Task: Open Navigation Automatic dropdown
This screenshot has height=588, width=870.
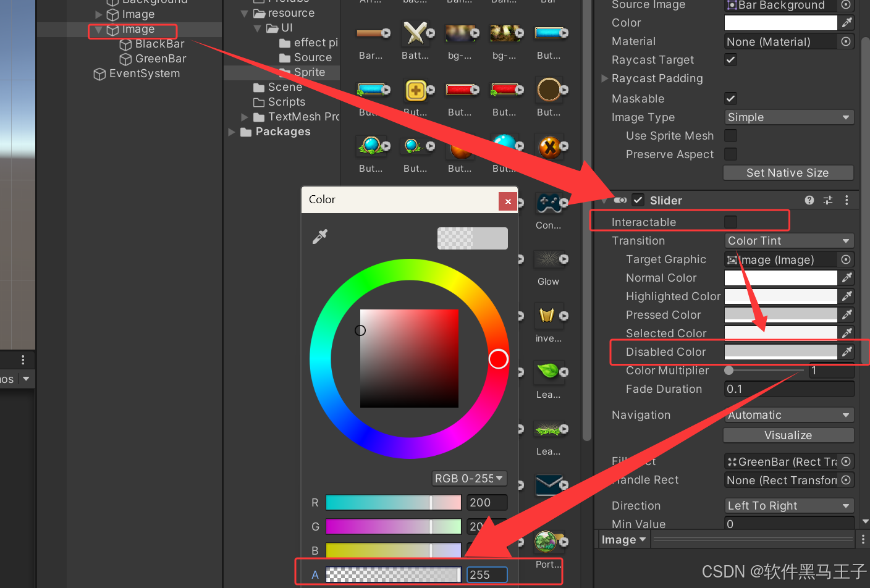Action: click(789, 415)
